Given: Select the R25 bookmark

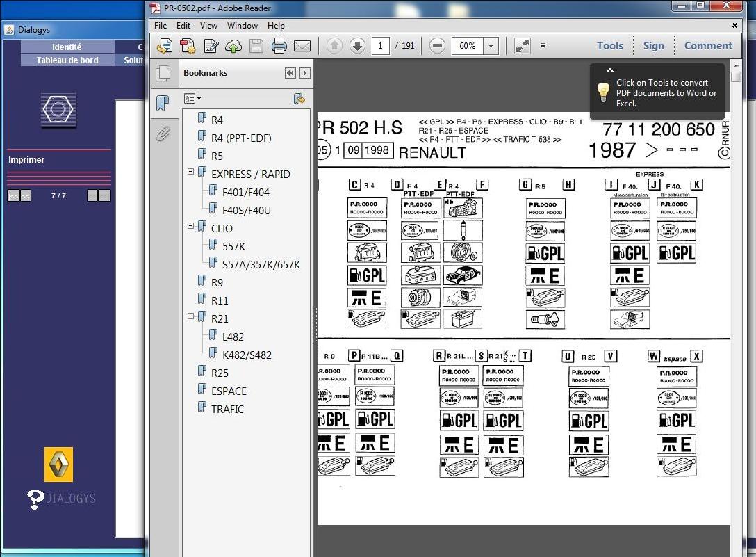Looking at the screenshot, I should (x=220, y=373).
